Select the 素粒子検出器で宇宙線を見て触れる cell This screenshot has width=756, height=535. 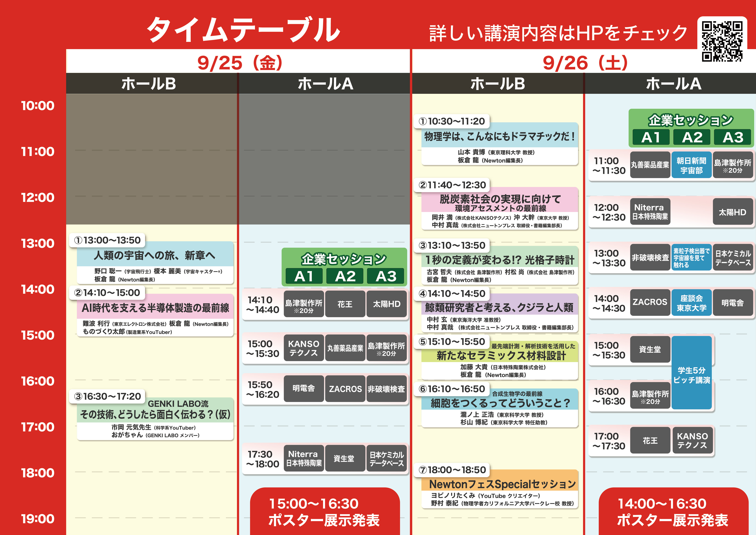click(692, 257)
